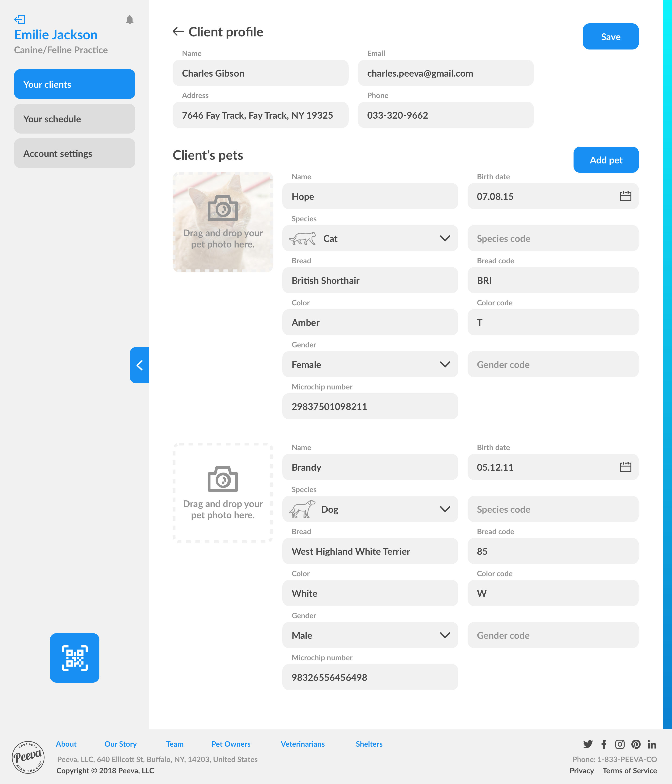Open Account settings
Screen dimensions: 672x784
(x=74, y=153)
